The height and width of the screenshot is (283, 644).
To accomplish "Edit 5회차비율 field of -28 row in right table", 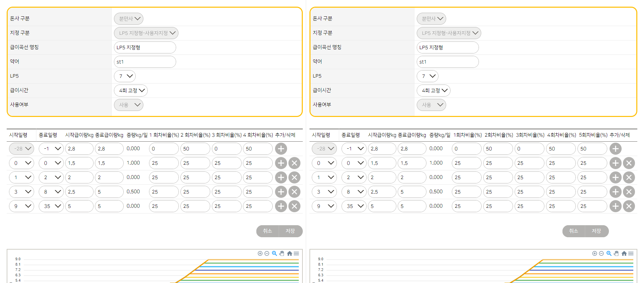I will coord(592,149).
